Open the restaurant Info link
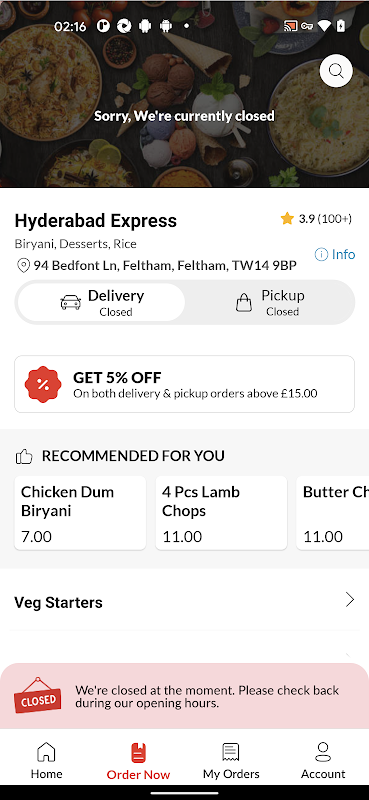Screen dimensions: 369x800 click(x=335, y=254)
